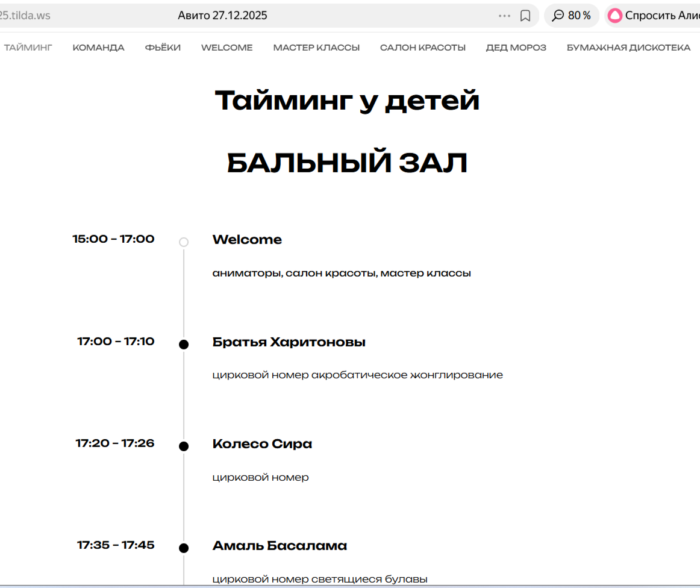The image size is (700, 588).
Task: Click the timeline dot for Братья Харитоновы
Action: click(184, 344)
